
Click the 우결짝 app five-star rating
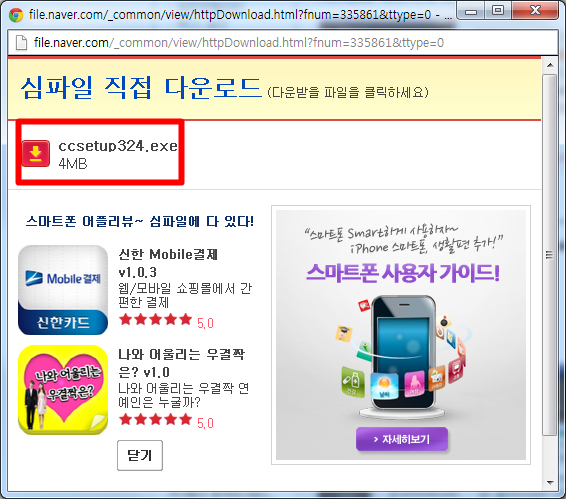click(x=156, y=420)
